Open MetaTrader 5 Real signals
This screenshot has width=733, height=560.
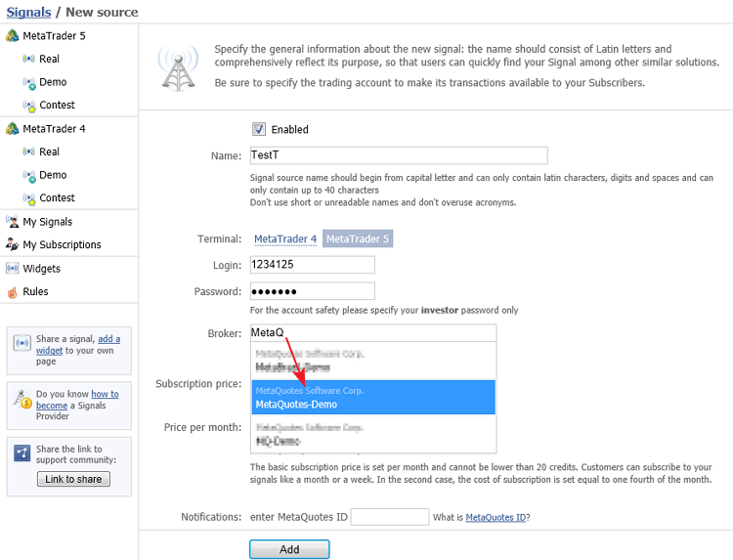(49, 59)
